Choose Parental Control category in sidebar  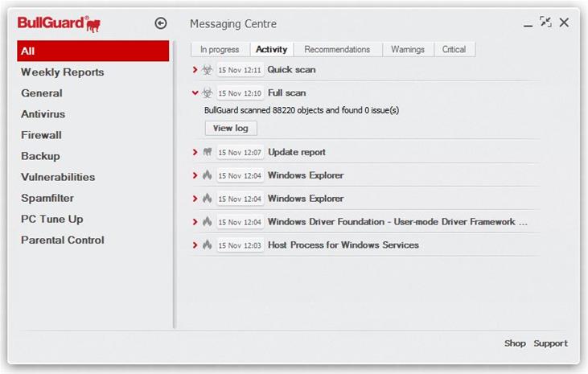click(62, 240)
